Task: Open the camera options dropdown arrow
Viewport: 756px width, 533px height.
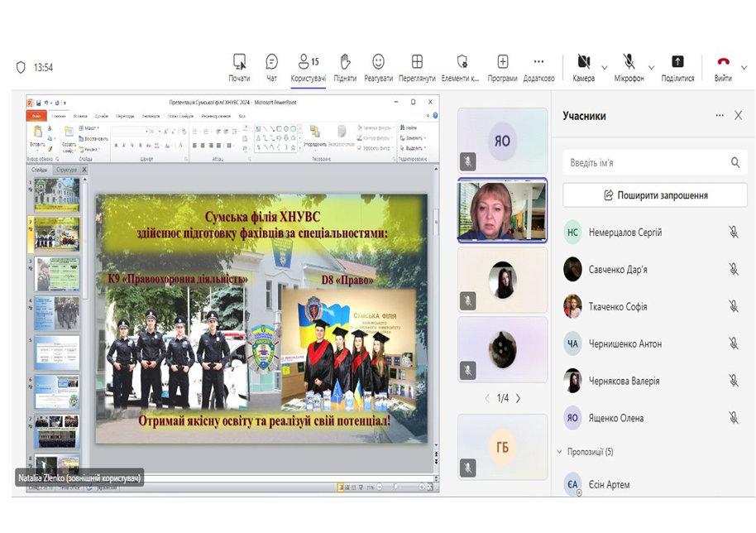Action: click(x=605, y=67)
